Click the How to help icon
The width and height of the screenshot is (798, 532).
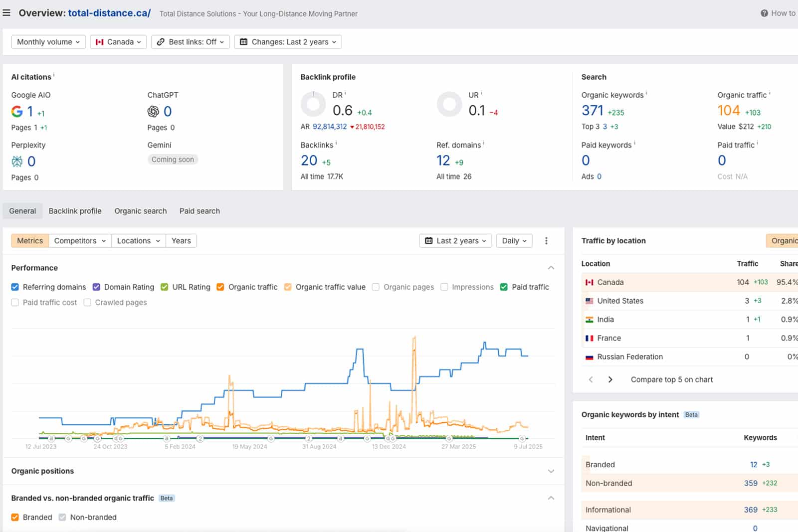click(x=764, y=13)
